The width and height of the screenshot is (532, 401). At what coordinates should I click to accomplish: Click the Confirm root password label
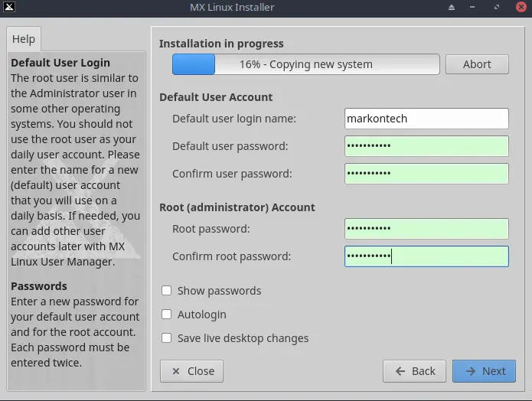(x=232, y=256)
